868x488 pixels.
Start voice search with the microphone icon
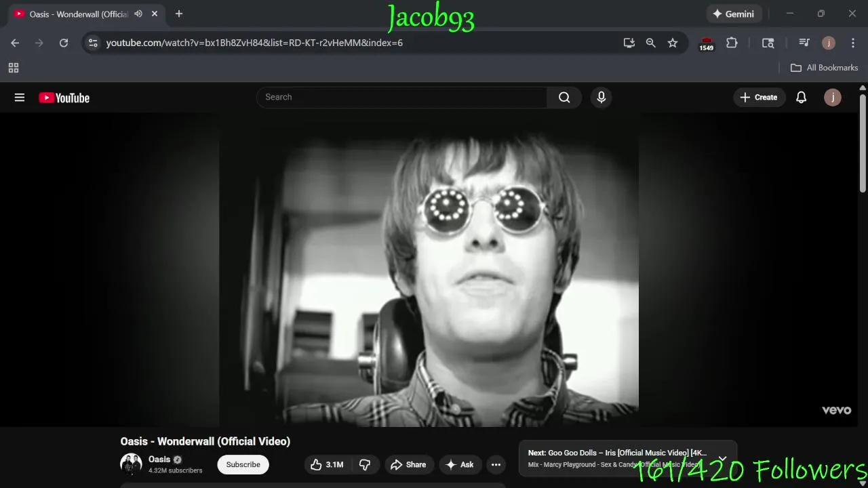(601, 98)
